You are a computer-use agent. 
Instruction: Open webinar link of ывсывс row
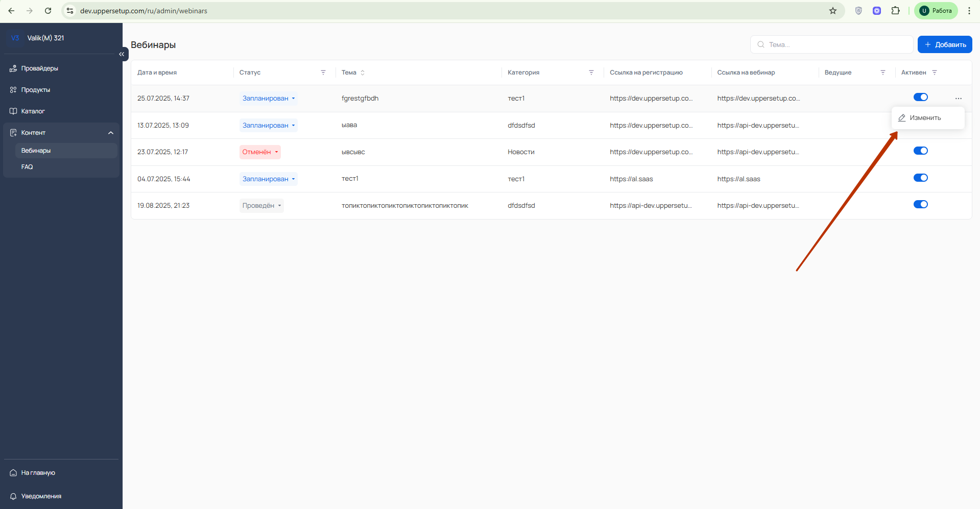click(758, 152)
